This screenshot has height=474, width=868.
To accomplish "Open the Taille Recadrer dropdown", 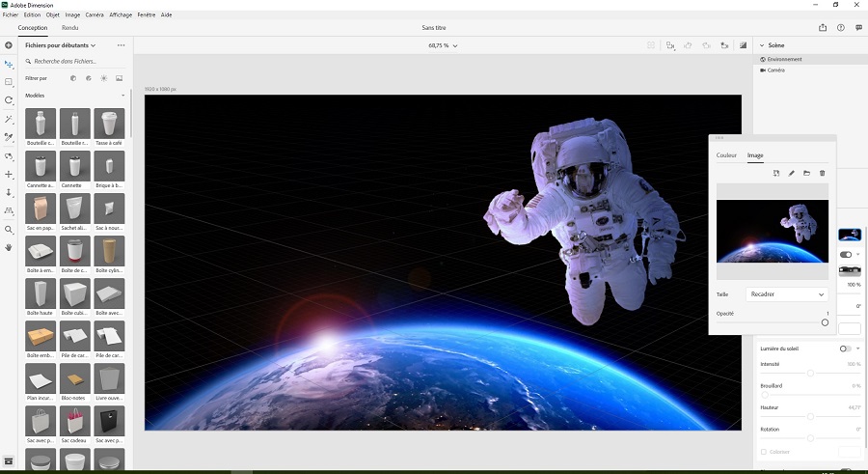I will coord(787,294).
